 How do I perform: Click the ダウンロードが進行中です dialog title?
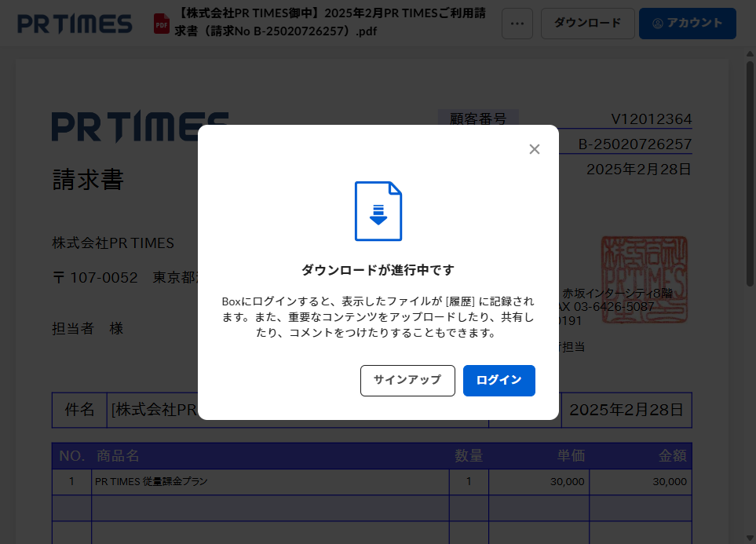(378, 270)
